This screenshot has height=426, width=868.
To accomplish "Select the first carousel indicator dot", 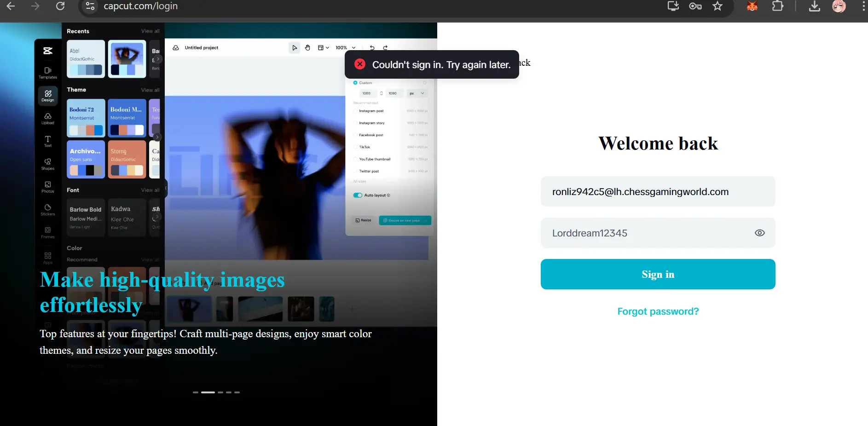I will coord(196,392).
